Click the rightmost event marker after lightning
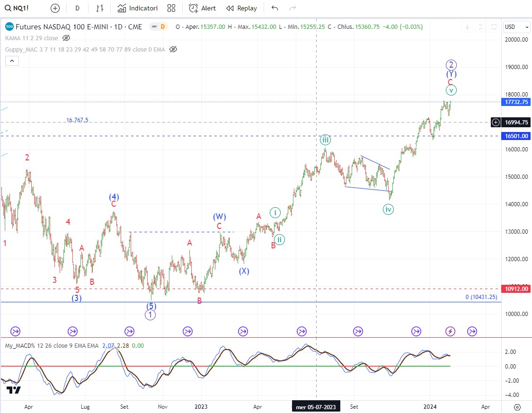Image resolution: width=532 pixels, height=413 pixels. 472,331
